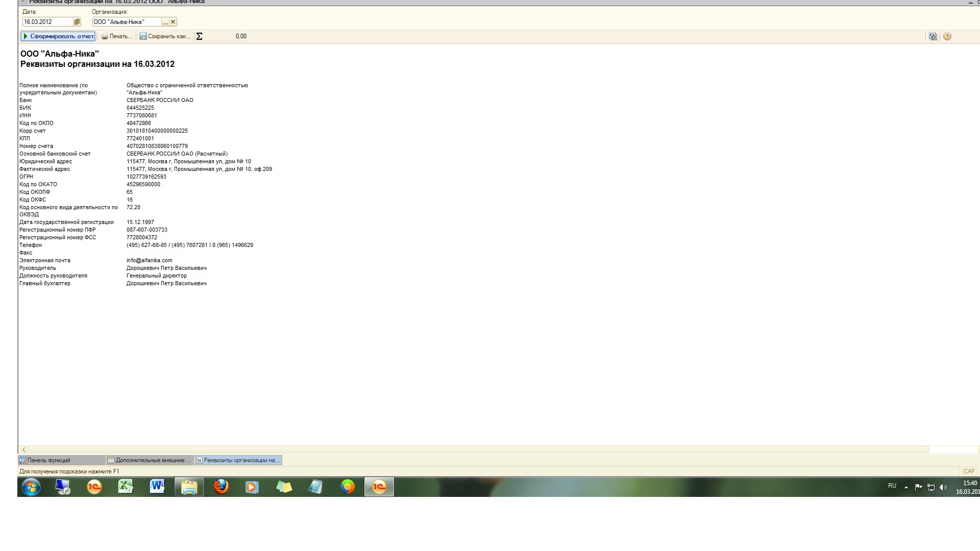Open Chrome from the taskbar
This screenshot has height=551, width=980.
click(x=348, y=487)
